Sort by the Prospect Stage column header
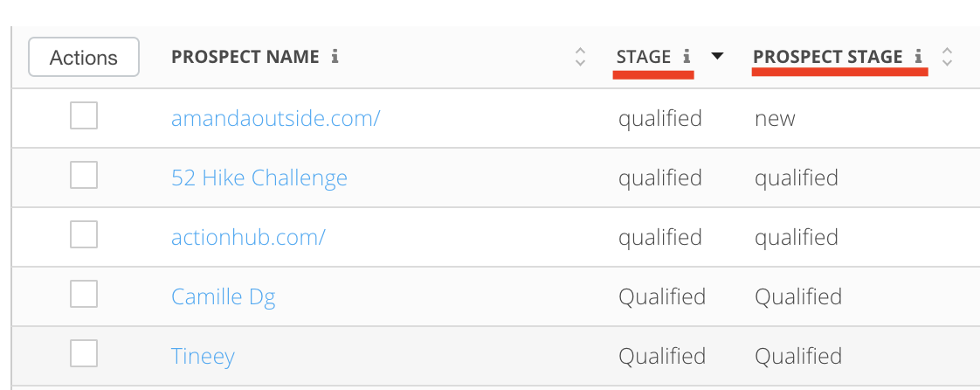Viewport: 980px width, 390px height. point(827,58)
